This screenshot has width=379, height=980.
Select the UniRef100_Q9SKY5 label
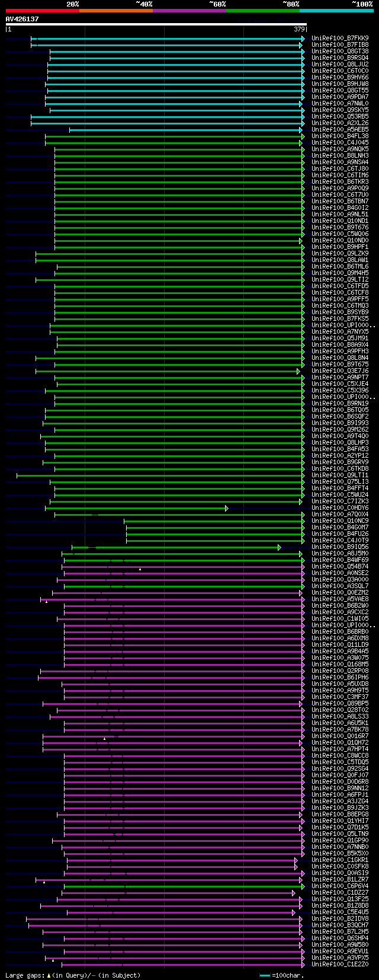coord(340,110)
